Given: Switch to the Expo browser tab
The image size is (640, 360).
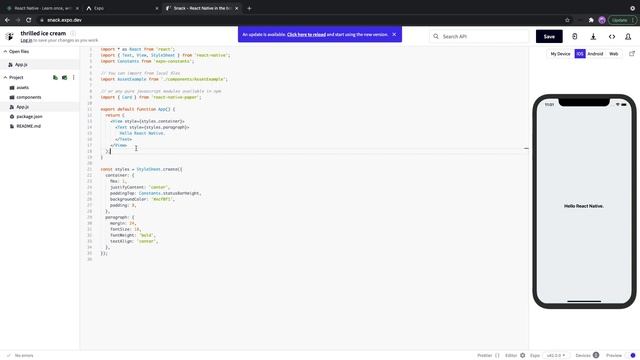Looking at the screenshot, I should pos(122,8).
